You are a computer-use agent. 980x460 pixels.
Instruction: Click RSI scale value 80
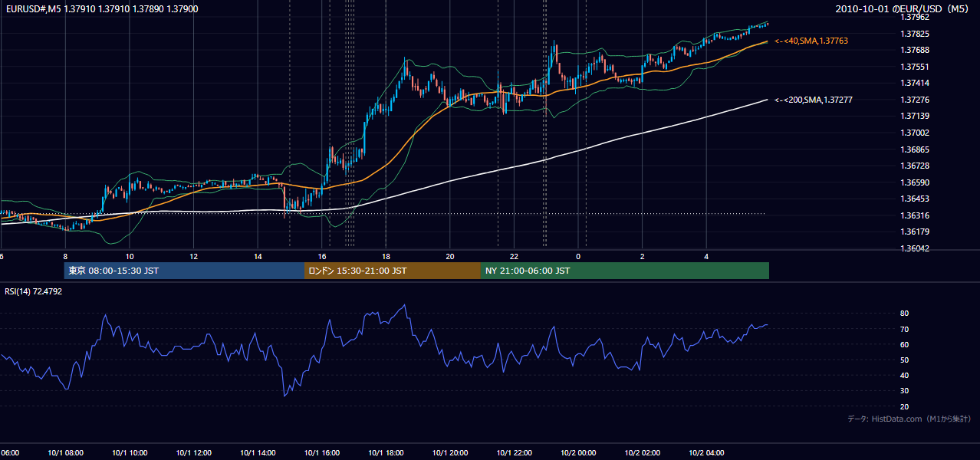click(x=904, y=314)
